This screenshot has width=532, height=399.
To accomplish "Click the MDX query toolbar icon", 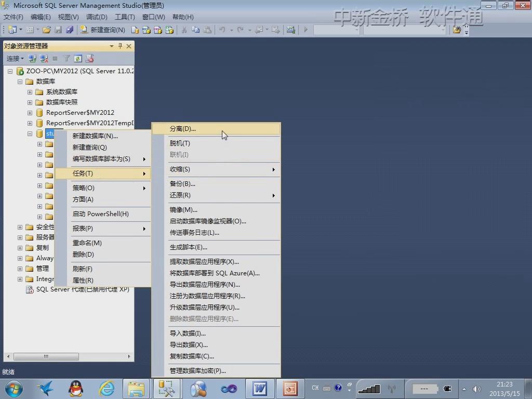I will click(x=146, y=30).
